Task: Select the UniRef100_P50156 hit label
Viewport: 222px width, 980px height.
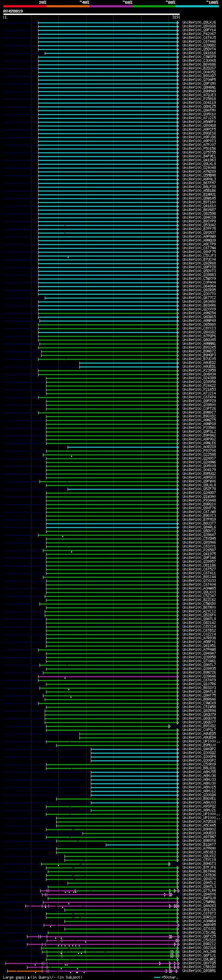Action: pyautogui.click(x=199, y=149)
